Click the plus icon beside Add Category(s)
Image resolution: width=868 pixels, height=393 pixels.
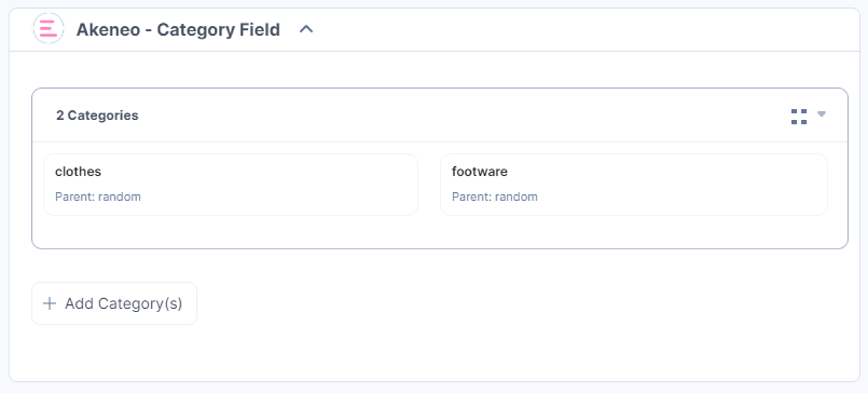point(50,303)
